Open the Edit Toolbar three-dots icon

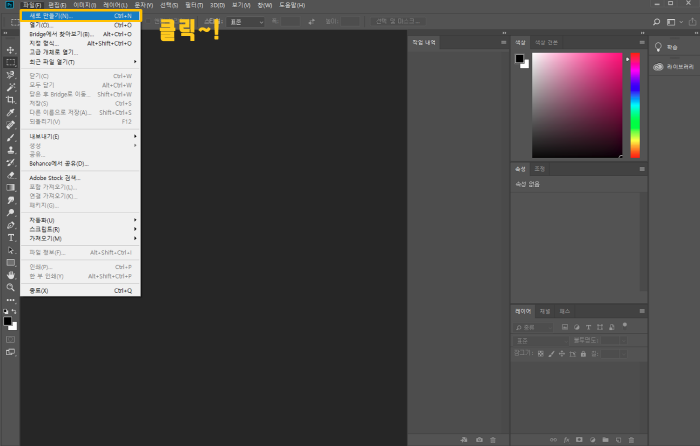[10, 300]
